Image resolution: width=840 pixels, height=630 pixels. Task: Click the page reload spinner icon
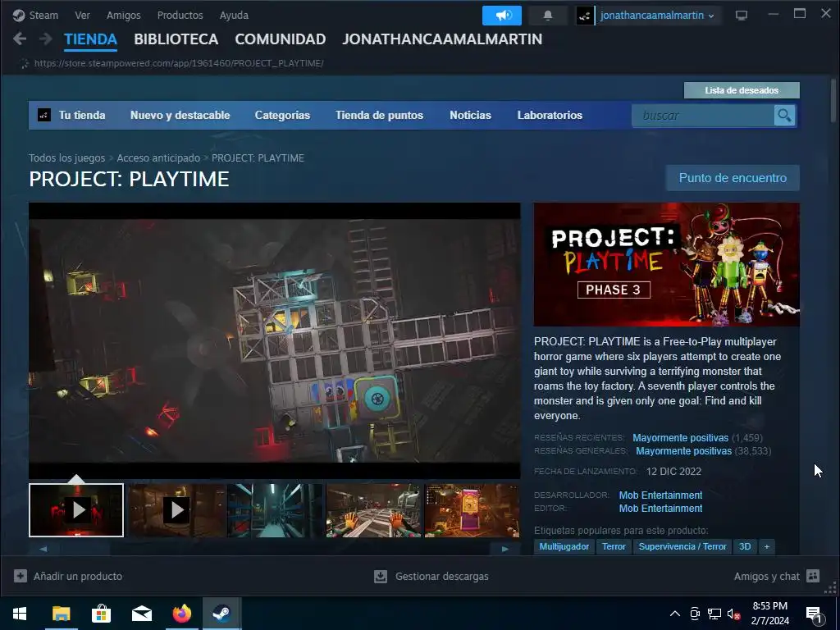click(x=25, y=63)
